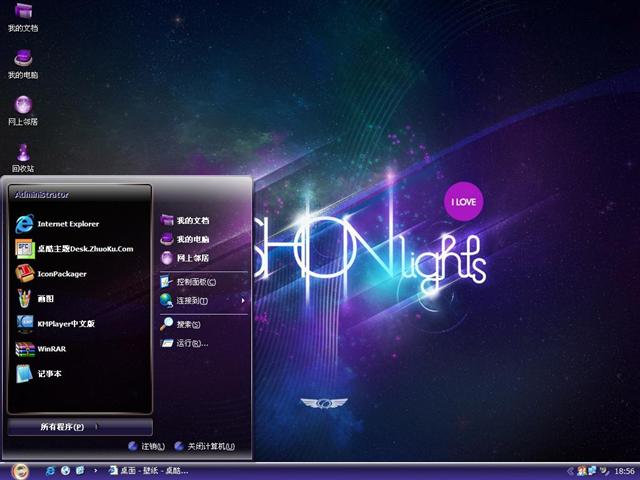Open KMPlayer中文版 in Start menu
This screenshot has height=480, width=640.
(64, 324)
